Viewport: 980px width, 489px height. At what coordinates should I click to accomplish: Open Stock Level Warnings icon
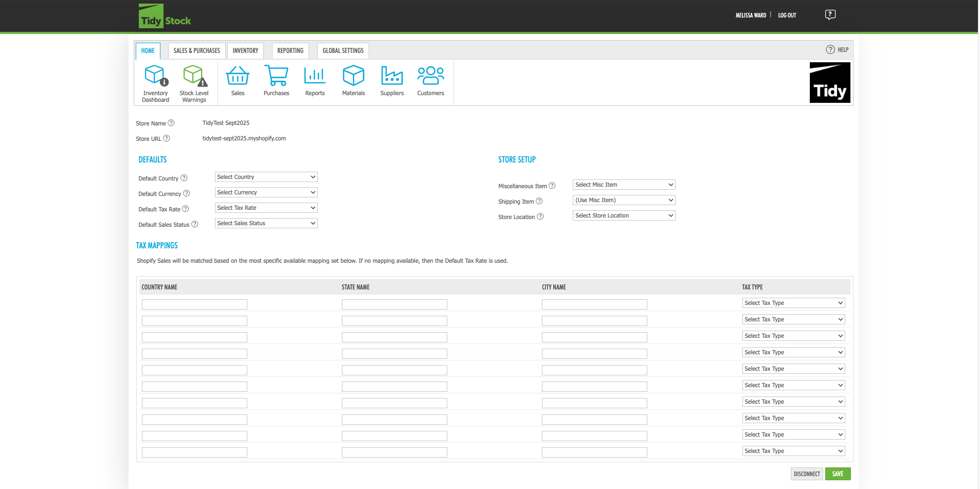pyautogui.click(x=195, y=76)
